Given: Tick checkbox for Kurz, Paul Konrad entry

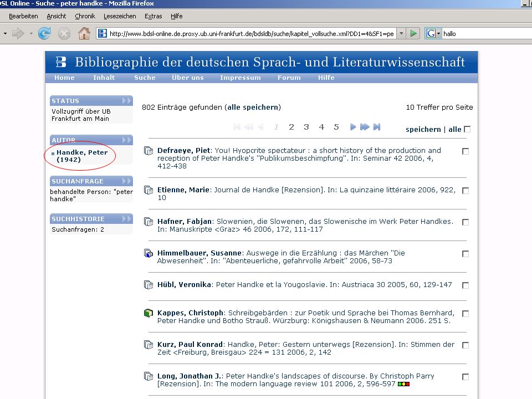Looking at the screenshot, I should coord(465,345).
